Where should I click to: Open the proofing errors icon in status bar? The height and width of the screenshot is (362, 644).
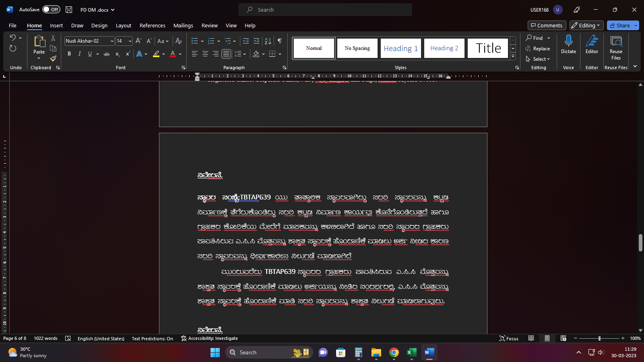point(68,339)
